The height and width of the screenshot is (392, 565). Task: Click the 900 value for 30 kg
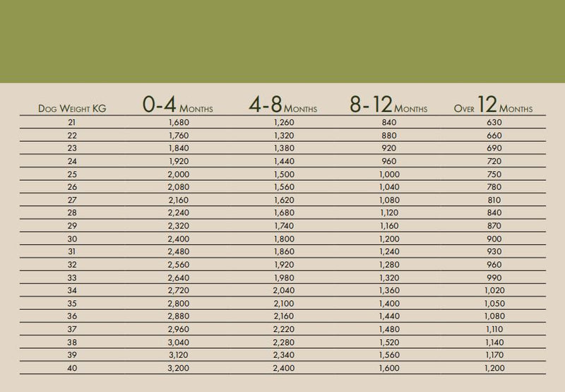[x=494, y=239]
